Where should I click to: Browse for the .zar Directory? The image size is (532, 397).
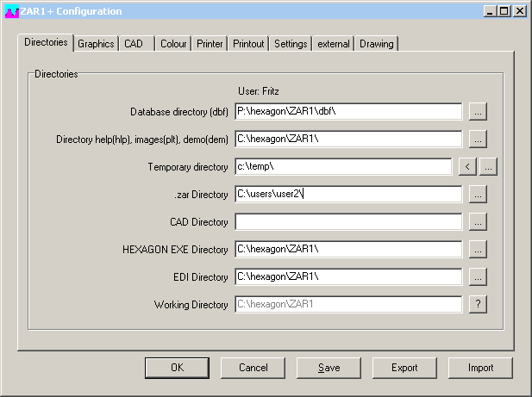click(478, 194)
